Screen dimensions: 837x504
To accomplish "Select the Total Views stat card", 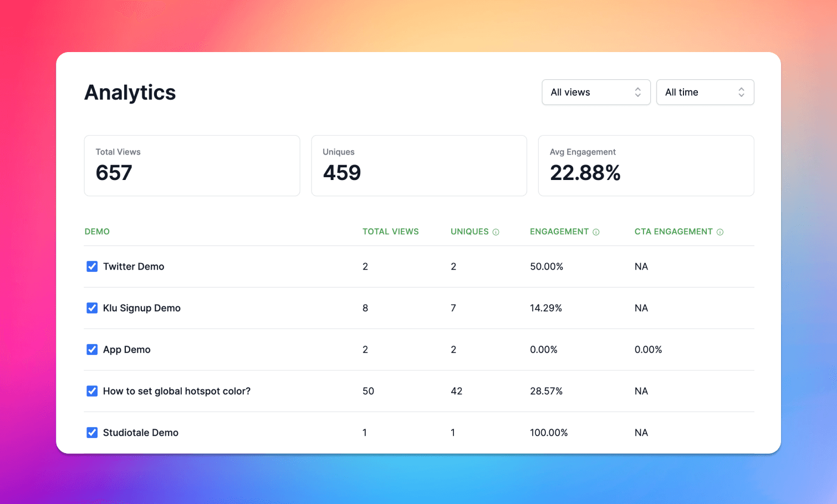I will click(192, 166).
